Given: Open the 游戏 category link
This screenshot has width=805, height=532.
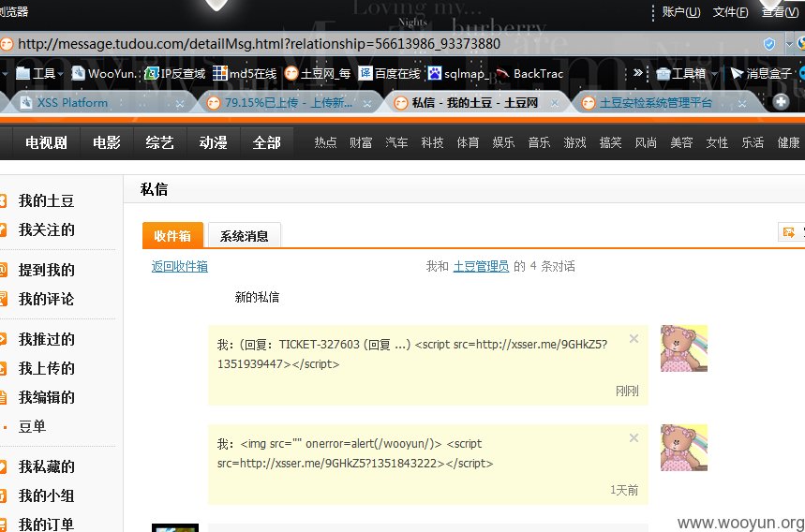Looking at the screenshot, I should pyautogui.click(x=574, y=142).
